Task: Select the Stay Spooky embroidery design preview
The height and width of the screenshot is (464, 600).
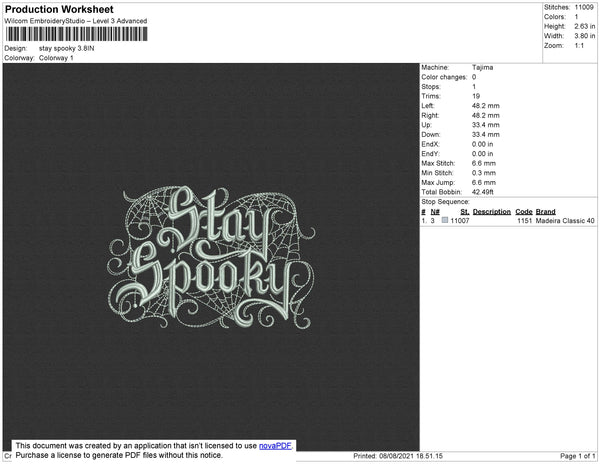Action: (x=211, y=257)
